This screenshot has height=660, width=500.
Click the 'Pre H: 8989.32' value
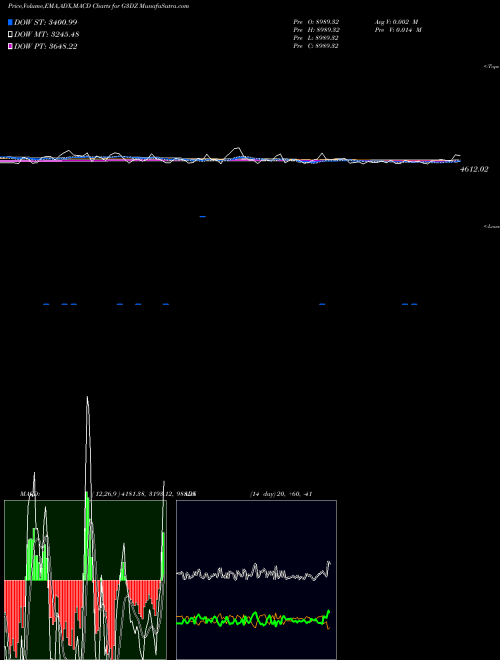click(316, 30)
